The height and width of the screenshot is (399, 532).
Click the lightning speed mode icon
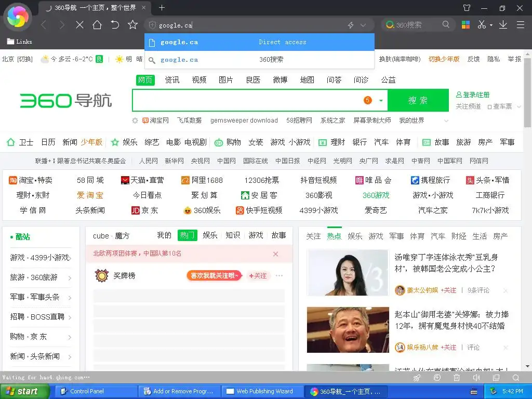[x=351, y=25]
